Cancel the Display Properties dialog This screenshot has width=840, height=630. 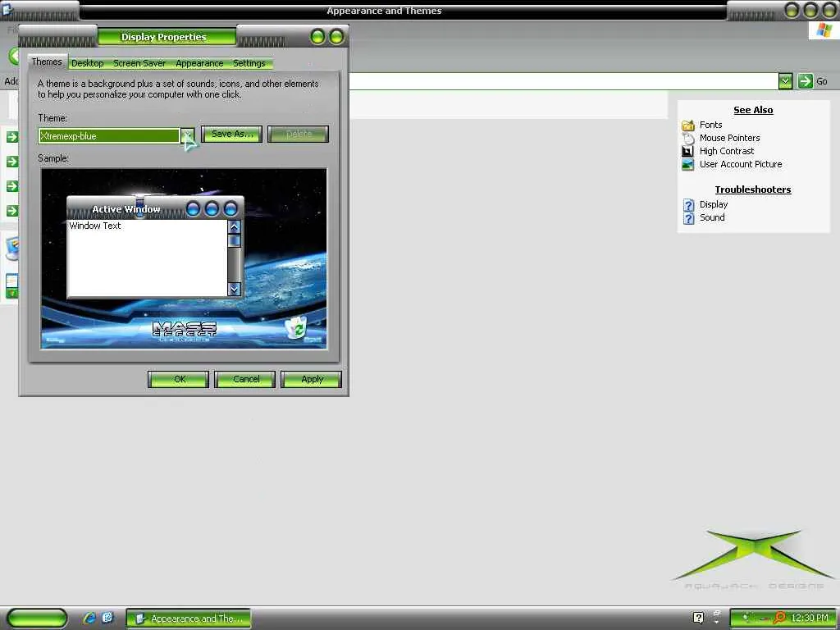pos(245,379)
